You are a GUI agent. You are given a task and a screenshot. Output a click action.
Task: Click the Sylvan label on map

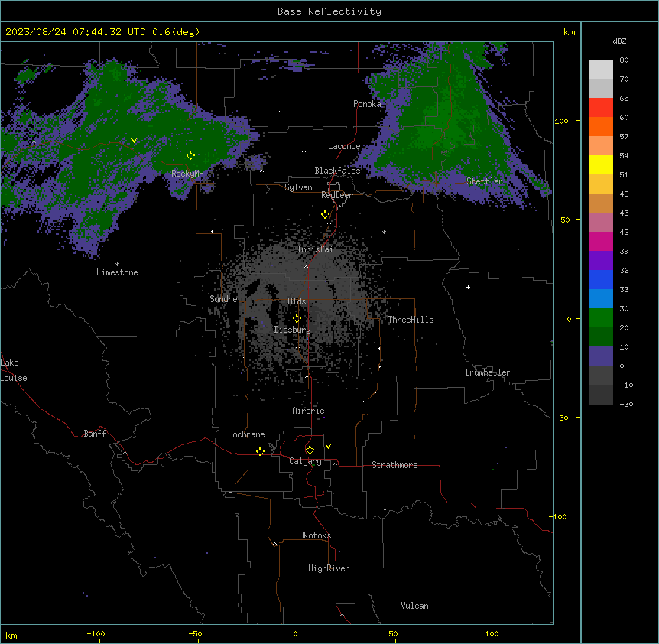[x=298, y=187]
